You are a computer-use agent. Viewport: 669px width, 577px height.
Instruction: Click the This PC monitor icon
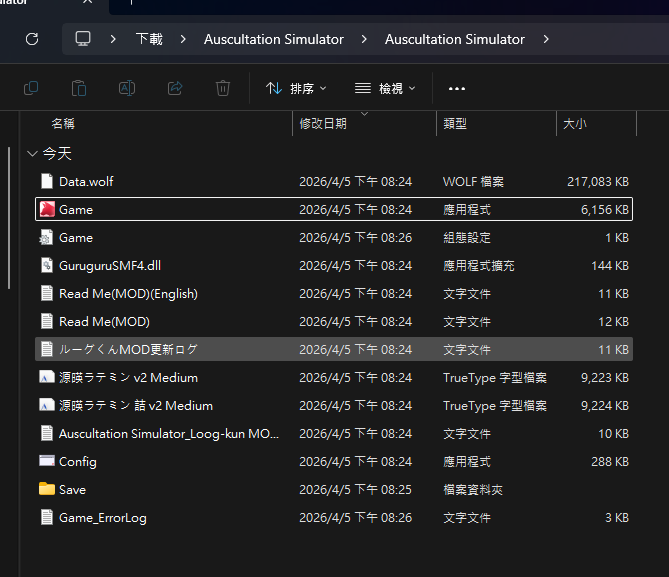point(83,39)
